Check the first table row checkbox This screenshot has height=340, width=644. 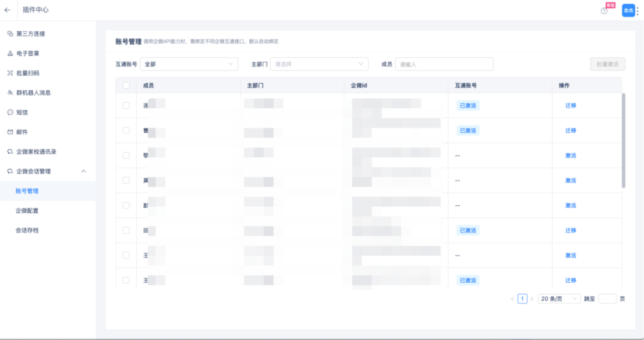coord(126,105)
